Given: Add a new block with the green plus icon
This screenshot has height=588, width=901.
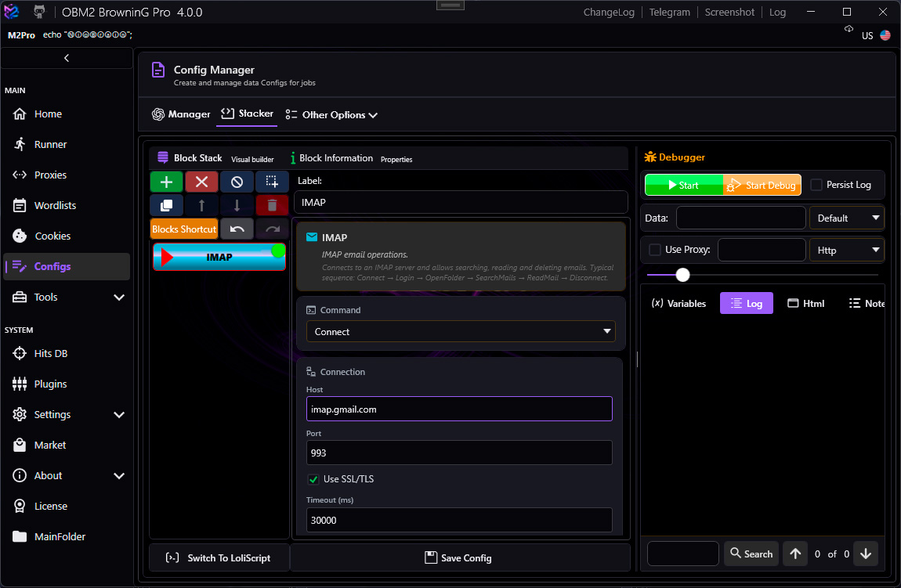Looking at the screenshot, I should (x=167, y=182).
